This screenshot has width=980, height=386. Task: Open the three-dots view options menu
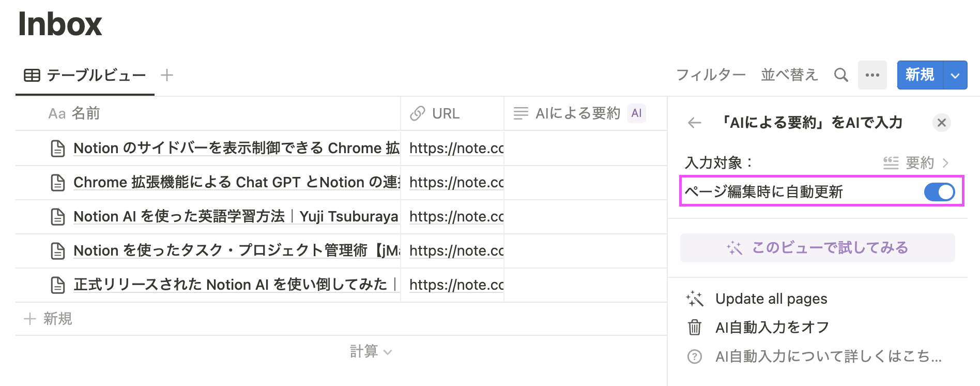click(872, 75)
